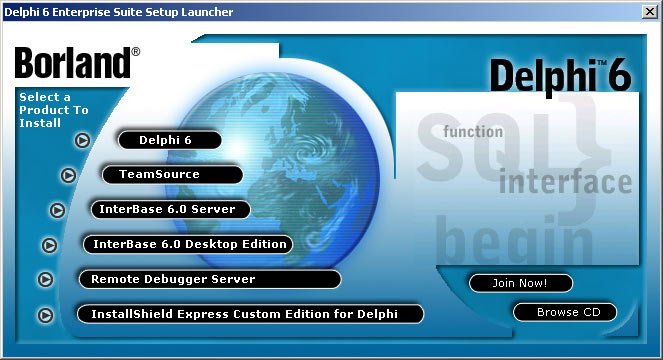Select the InterBase 6.0 Server button
663x360 pixels.
[171, 209]
